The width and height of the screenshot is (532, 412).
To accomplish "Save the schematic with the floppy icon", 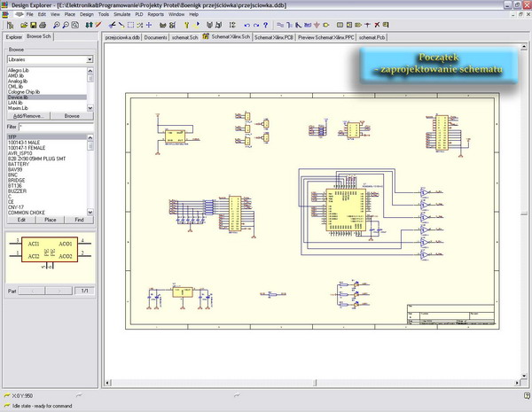I will coord(33,25).
